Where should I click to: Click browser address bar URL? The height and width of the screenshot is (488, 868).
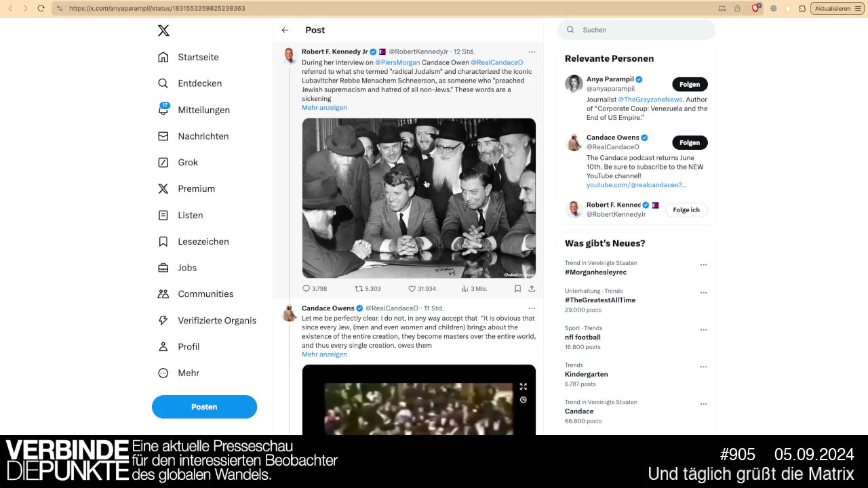tap(157, 8)
